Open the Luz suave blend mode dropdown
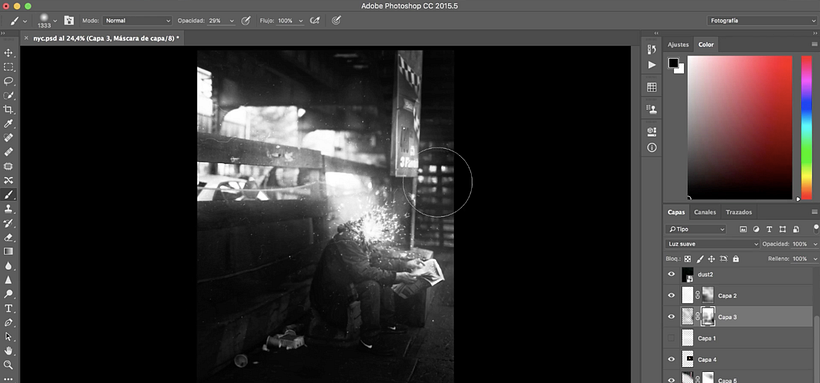This screenshot has height=383, width=820. 712,244
